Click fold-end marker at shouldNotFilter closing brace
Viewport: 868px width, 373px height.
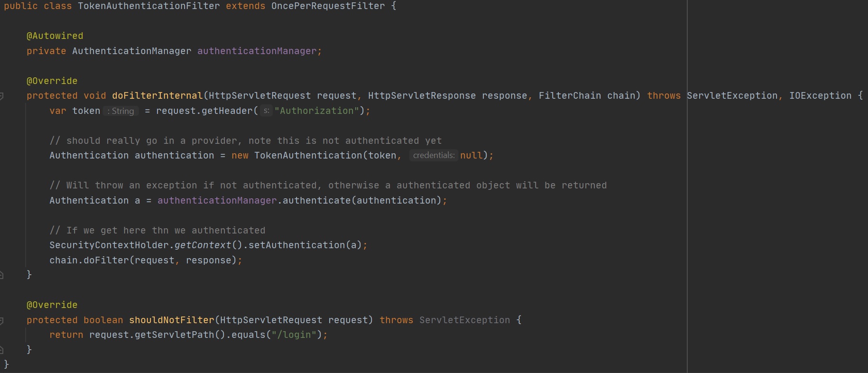pyautogui.click(x=1, y=350)
